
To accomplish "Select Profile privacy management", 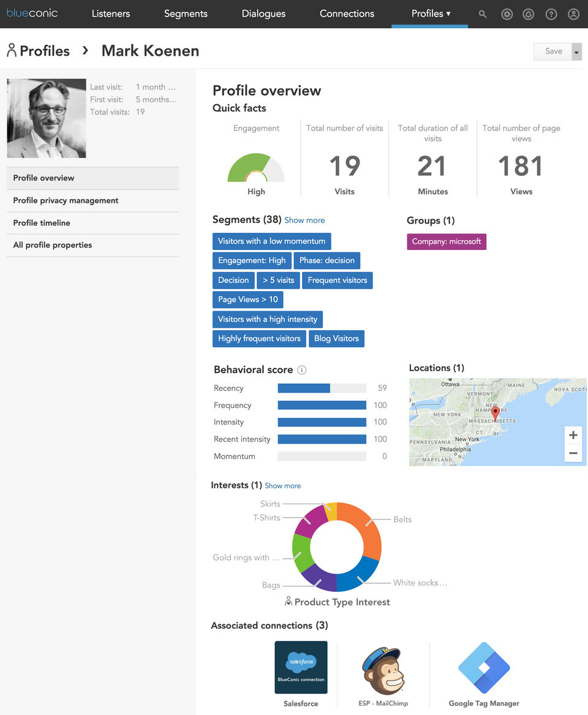I will [x=92, y=200].
